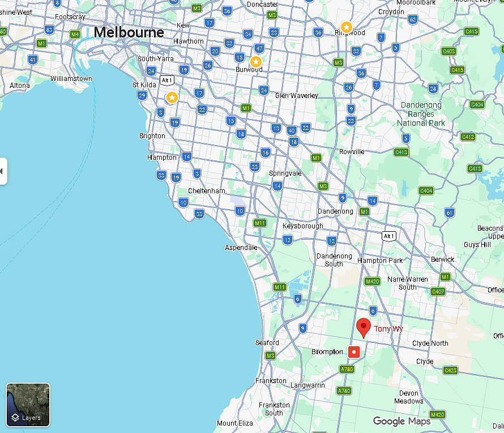Click the Devon Meadows label

coord(409,397)
